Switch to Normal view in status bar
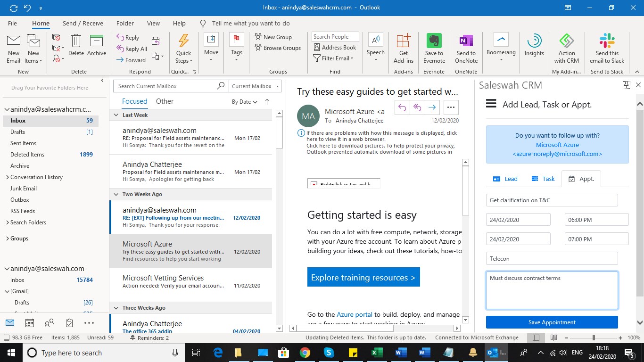 point(536,337)
